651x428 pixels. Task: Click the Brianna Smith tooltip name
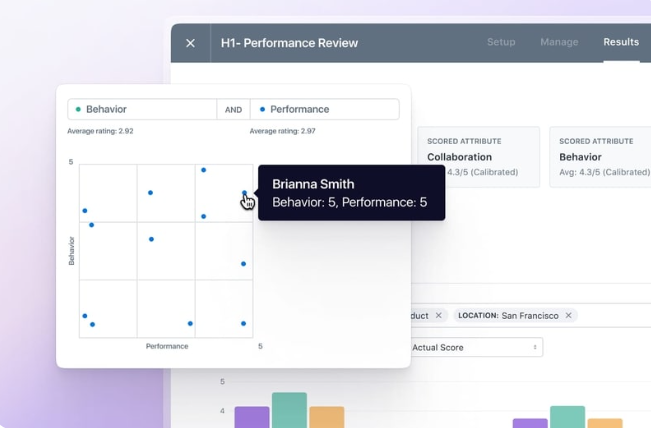pos(313,184)
